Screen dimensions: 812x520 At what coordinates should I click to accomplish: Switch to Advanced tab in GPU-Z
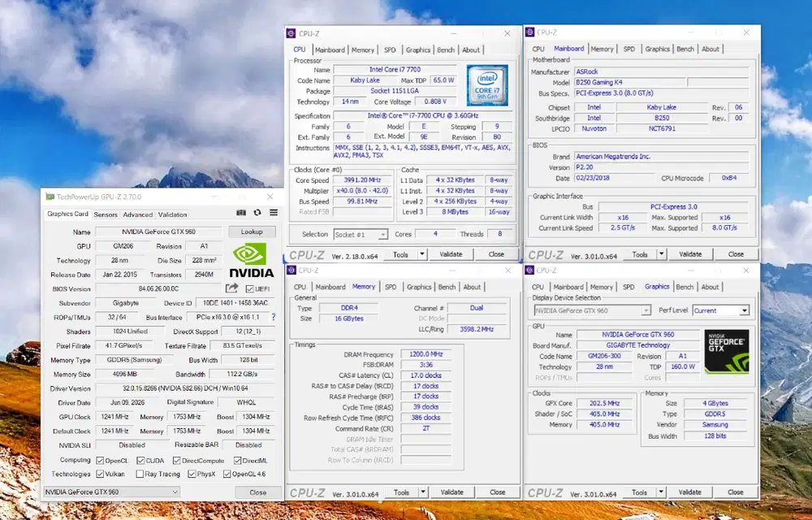click(138, 214)
